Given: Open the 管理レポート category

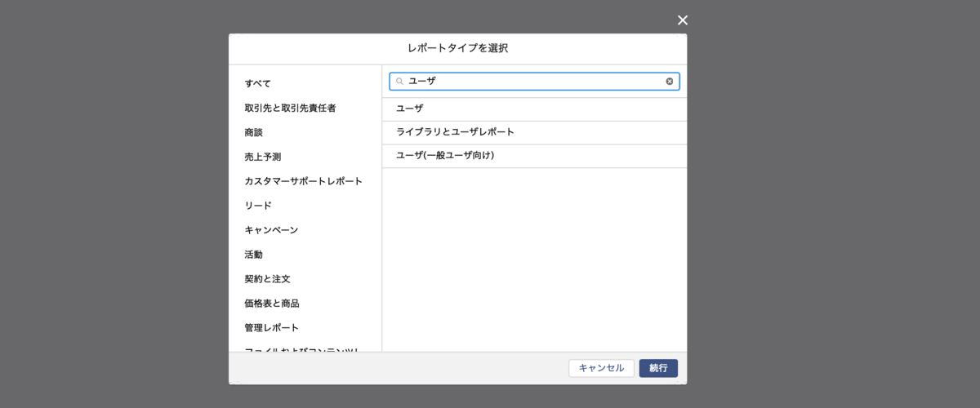Looking at the screenshot, I should [x=271, y=328].
